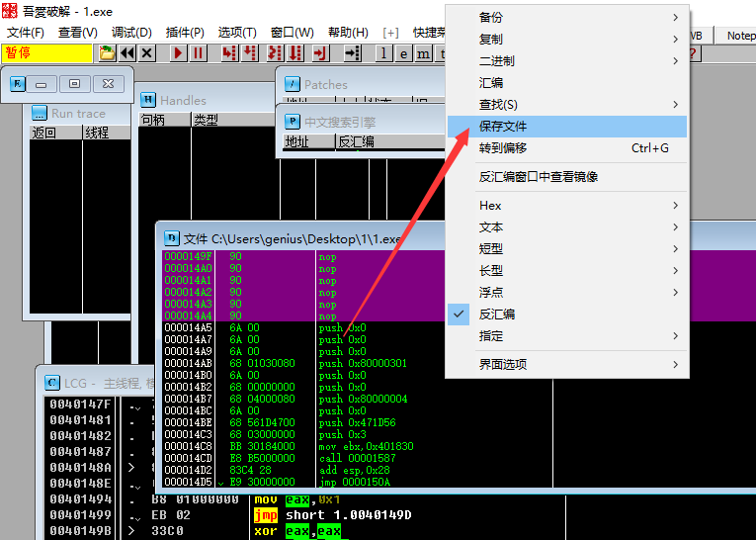Screen dimensions: 756x540
Task: Expand the 备份 submenu
Action: (x=567, y=18)
